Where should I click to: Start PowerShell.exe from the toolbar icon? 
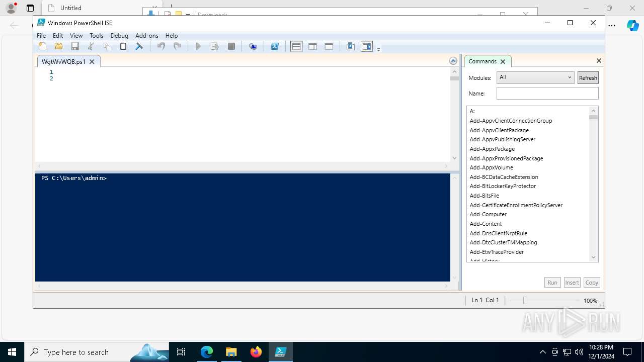[275, 46]
